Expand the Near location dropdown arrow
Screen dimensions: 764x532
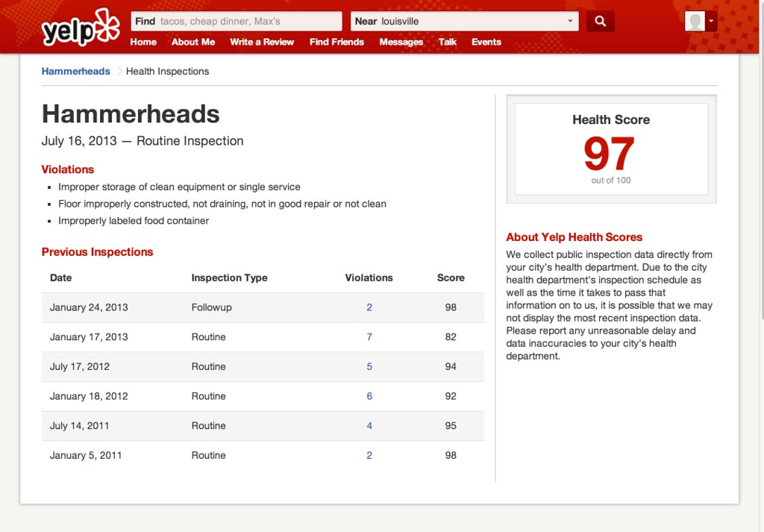click(569, 22)
